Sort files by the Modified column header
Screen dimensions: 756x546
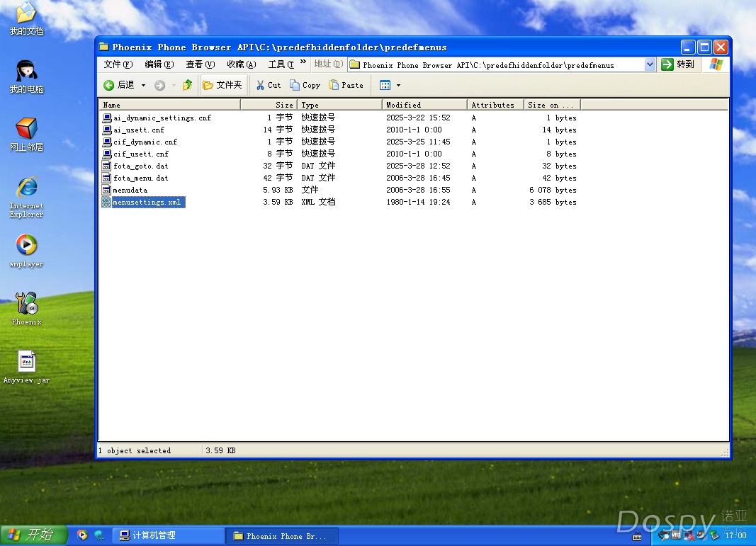[x=425, y=105]
